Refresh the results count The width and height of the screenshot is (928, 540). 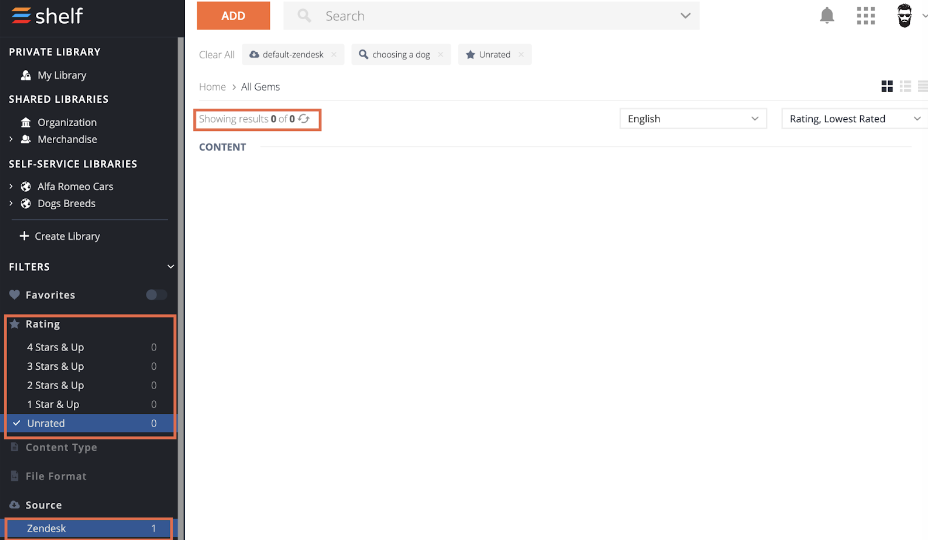(304, 118)
